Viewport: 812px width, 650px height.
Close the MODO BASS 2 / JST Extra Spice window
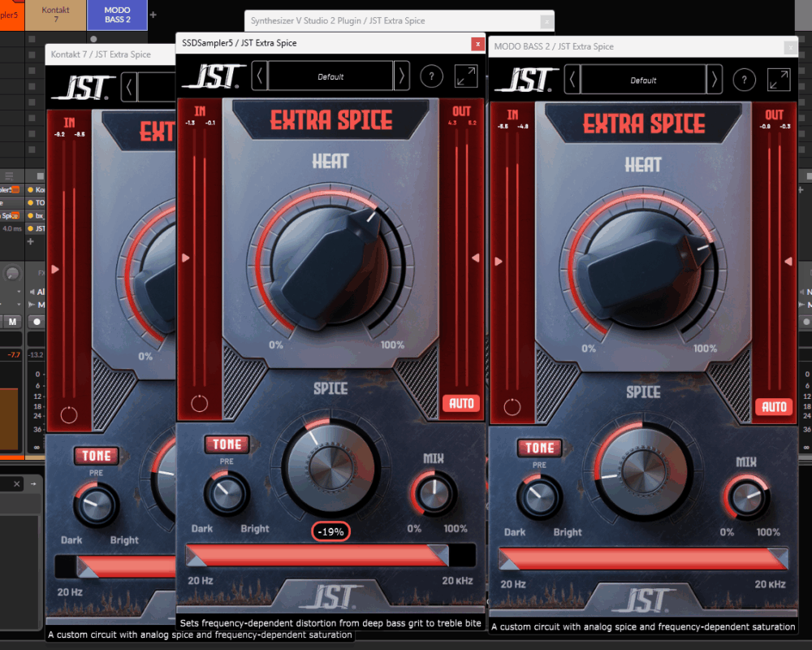point(790,48)
